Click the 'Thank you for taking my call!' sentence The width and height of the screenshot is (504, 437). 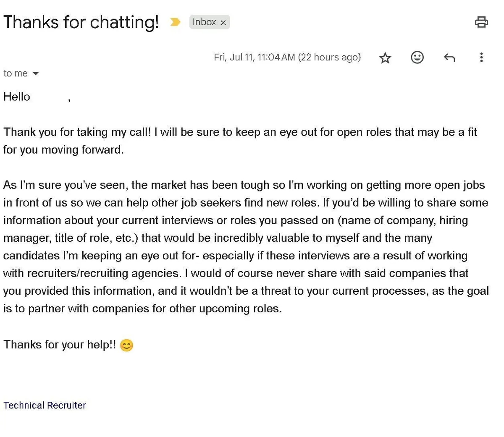point(77,132)
